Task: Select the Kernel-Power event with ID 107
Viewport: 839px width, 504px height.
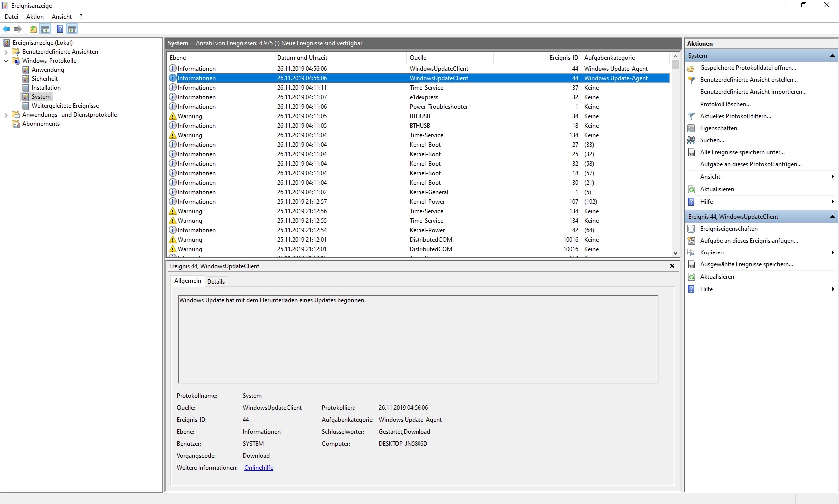Action: tap(419, 202)
